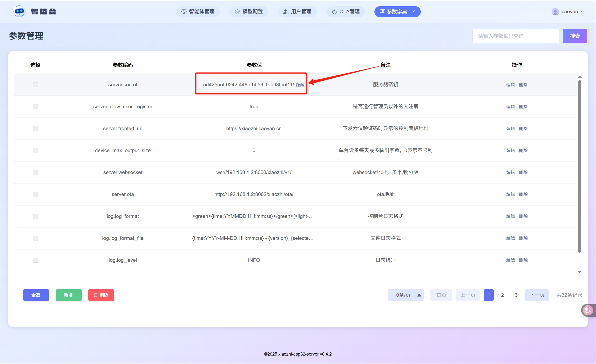The width and height of the screenshot is (596, 364).
Task: Focus the 请输入参数编码查询 search field
Action: (515, 36)
